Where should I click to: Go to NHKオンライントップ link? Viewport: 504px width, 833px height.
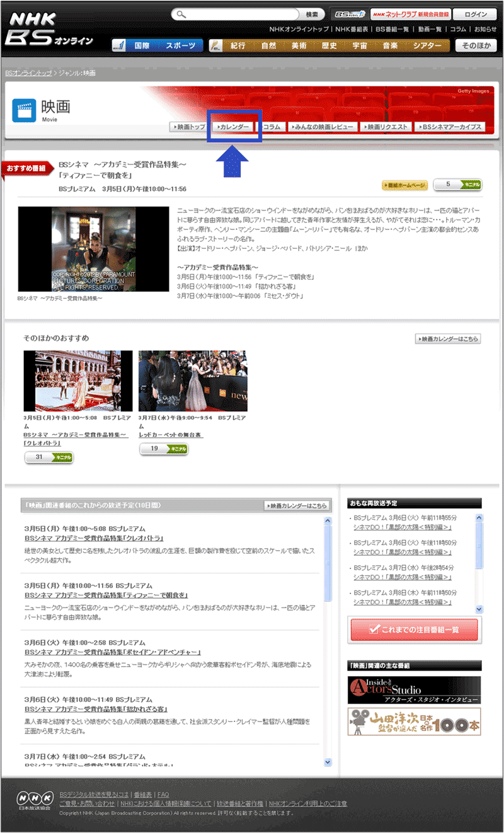tap(299, 29)
